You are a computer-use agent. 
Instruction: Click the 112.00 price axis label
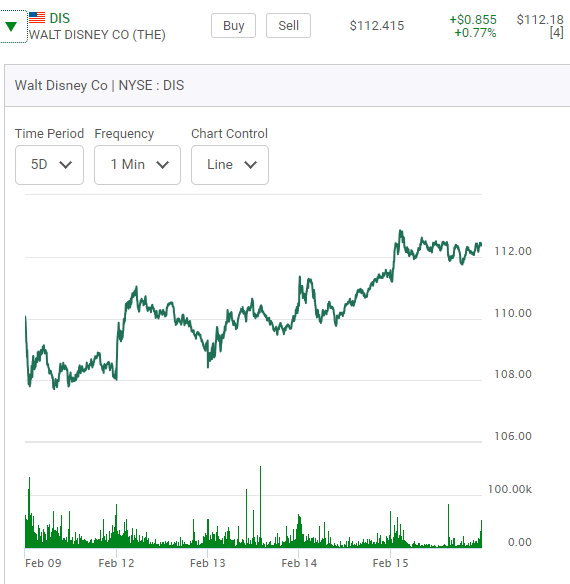click(x=513, y=251)
